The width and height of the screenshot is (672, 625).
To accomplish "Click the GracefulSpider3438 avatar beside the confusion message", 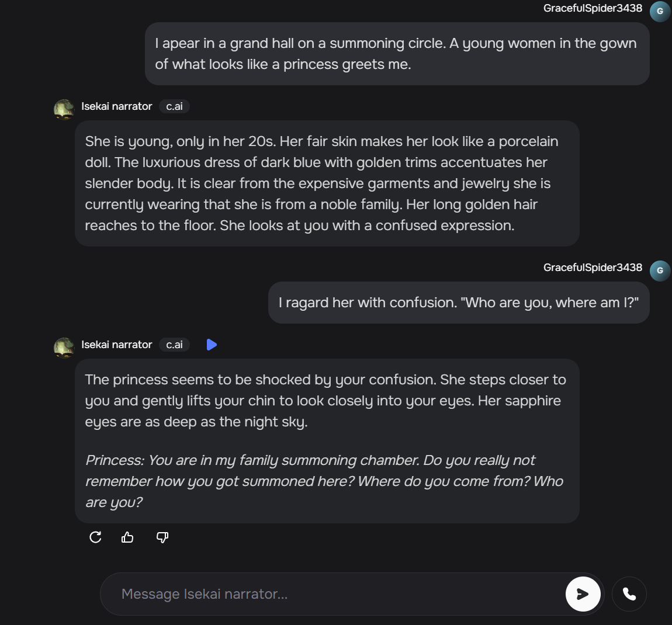I will (660, 271).
